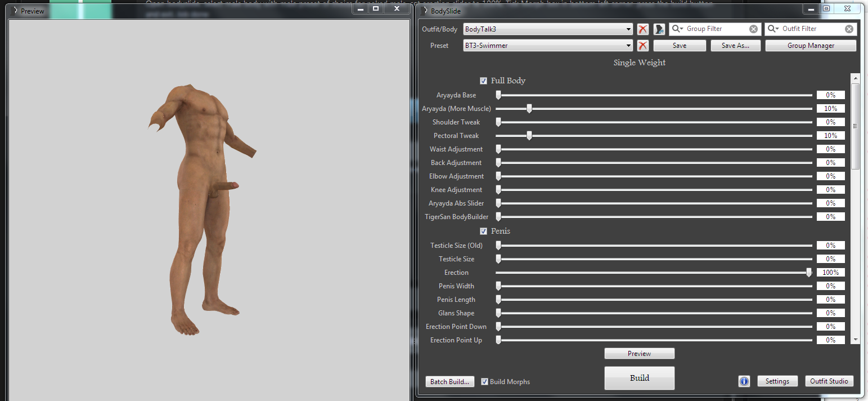The width and height of the screenshot is (868, 401).
Task: Delete the BT3-Swimmer preset with red X
Action: [643, 46]
